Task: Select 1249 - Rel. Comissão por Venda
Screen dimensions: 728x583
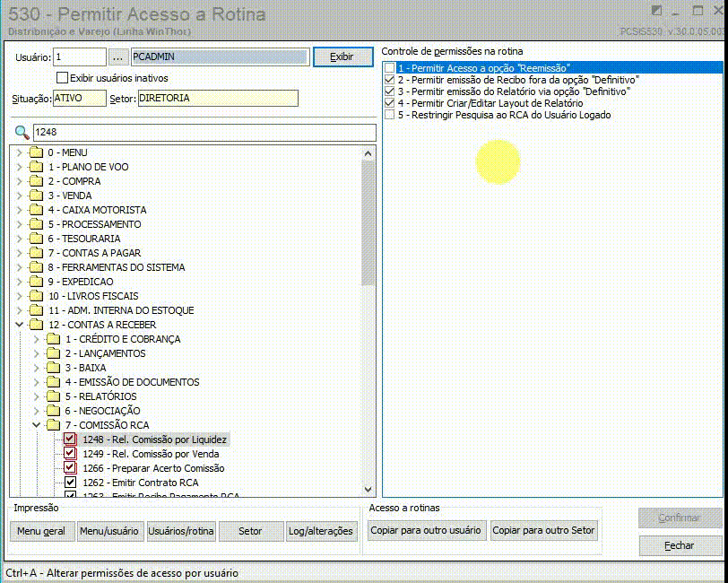Action: click(x=151, y=454)
